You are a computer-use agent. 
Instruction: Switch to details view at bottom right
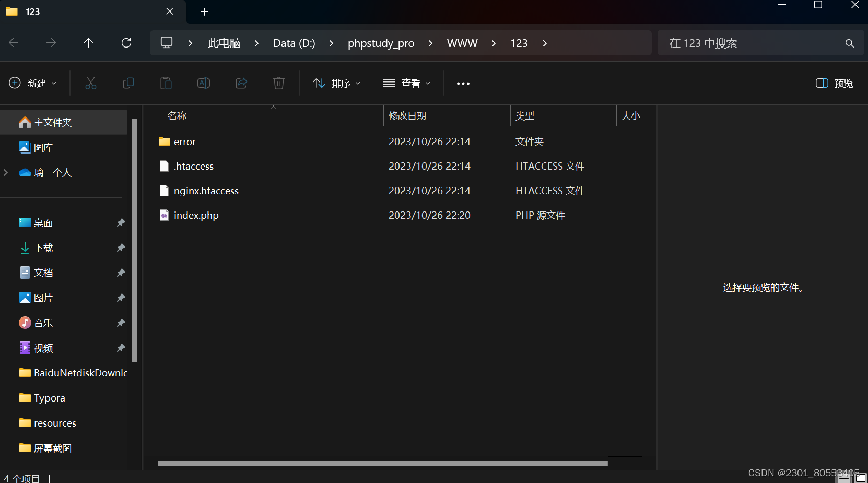pyautogui.click(x=842, y=476)
